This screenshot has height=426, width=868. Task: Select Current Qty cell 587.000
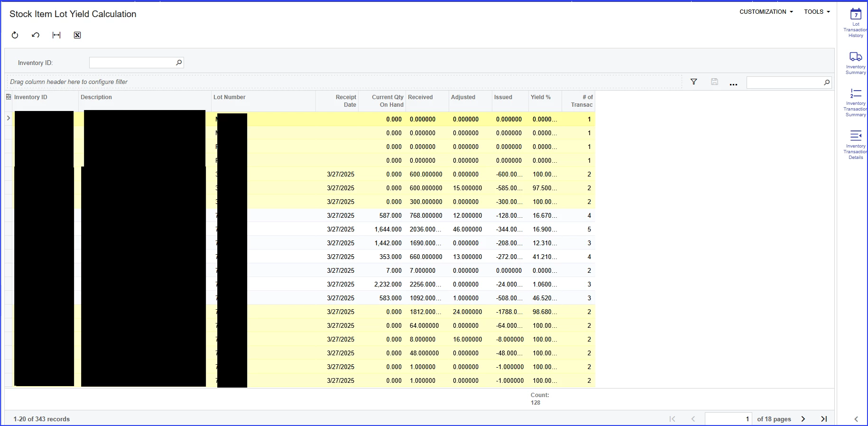click(x=382, y=215)
